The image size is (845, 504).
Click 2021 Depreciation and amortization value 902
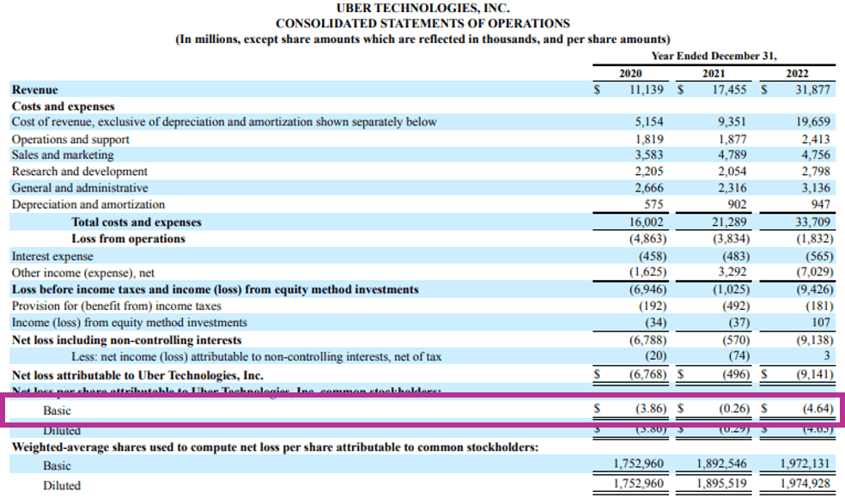click(x=737, y=204)
